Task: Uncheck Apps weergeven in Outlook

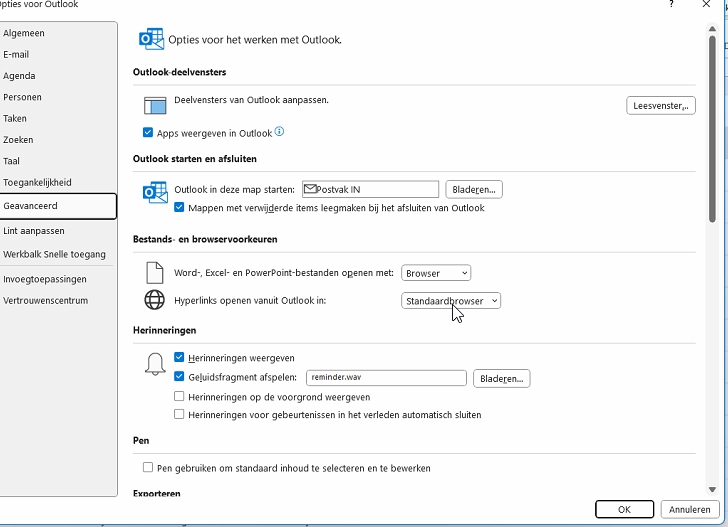Action: [148, 133]
